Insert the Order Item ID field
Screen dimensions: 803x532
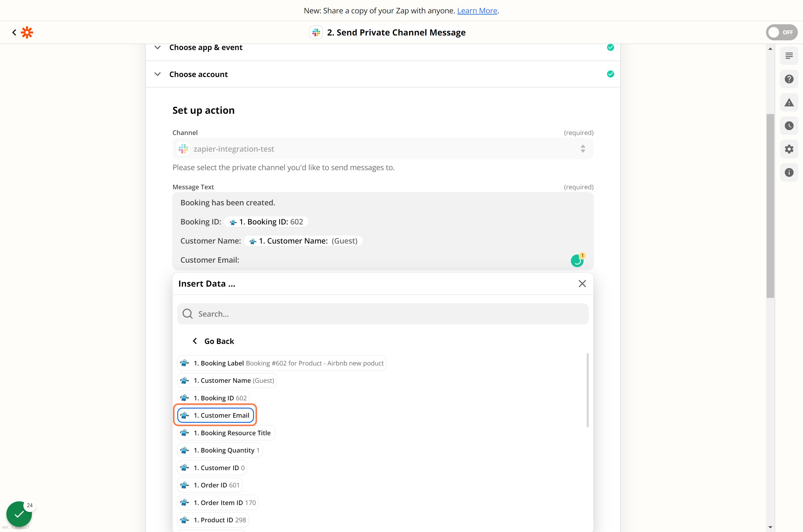point(218,503)
